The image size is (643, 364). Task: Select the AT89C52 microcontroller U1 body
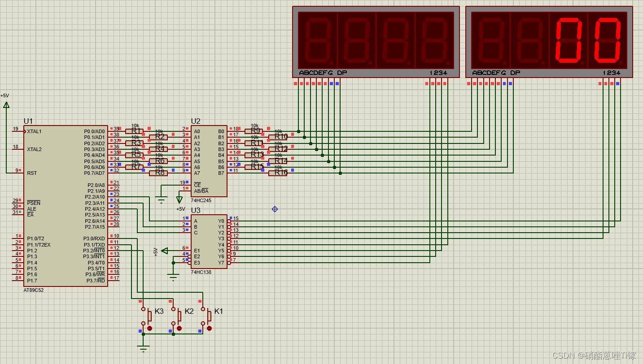point(66,206)
